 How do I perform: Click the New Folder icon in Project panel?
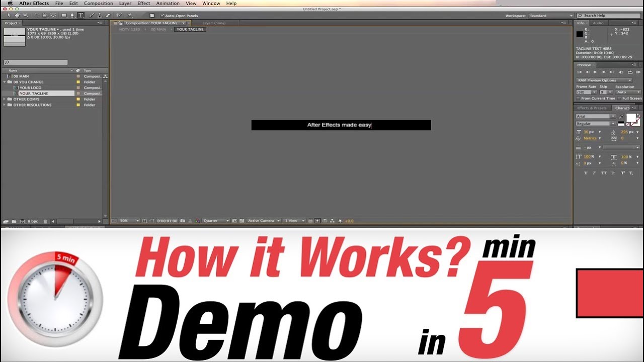(14, 221)
